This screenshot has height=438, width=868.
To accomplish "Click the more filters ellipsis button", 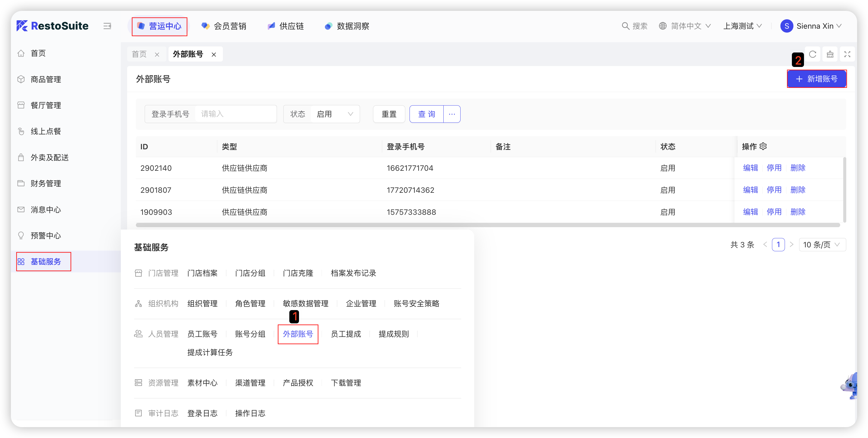I will pyautogui.click(x=452, y=114).
